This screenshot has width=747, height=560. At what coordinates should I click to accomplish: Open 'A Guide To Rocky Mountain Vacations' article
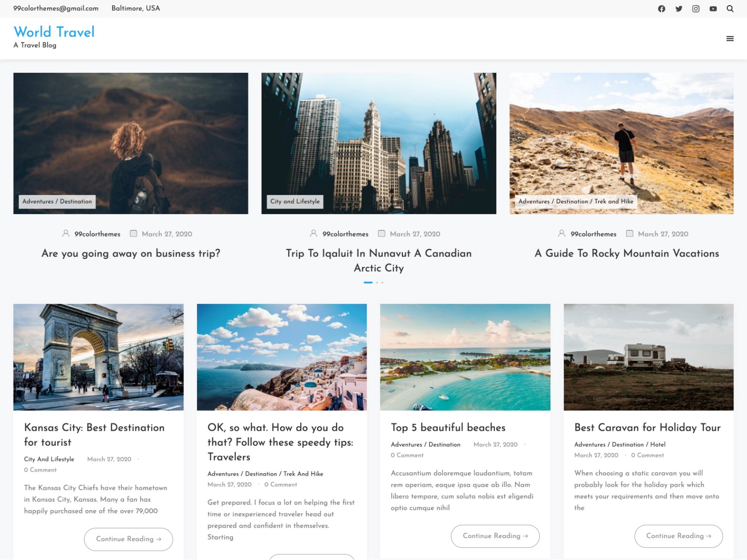click(627, 253)
